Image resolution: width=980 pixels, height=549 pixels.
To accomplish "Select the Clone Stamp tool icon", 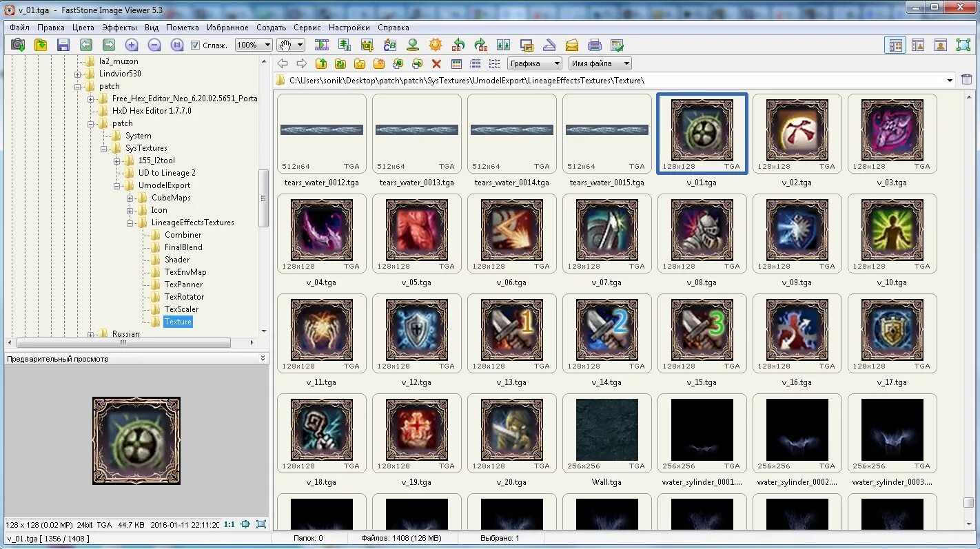I will point(413,45).
